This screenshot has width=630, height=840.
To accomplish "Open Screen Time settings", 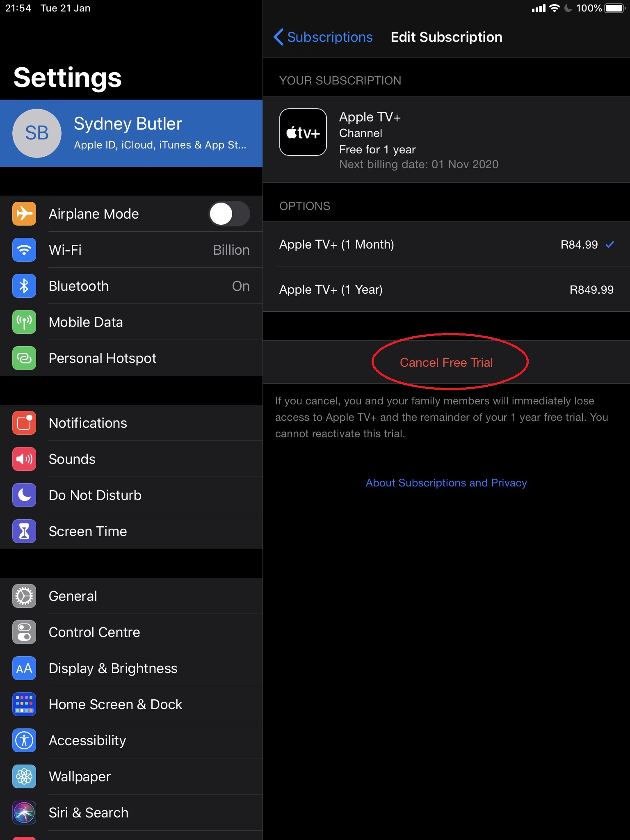I will [131, 531].
